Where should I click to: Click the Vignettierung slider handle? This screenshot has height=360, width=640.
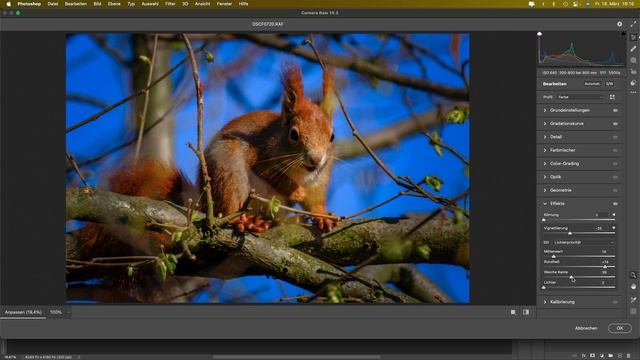coord(570,233)
